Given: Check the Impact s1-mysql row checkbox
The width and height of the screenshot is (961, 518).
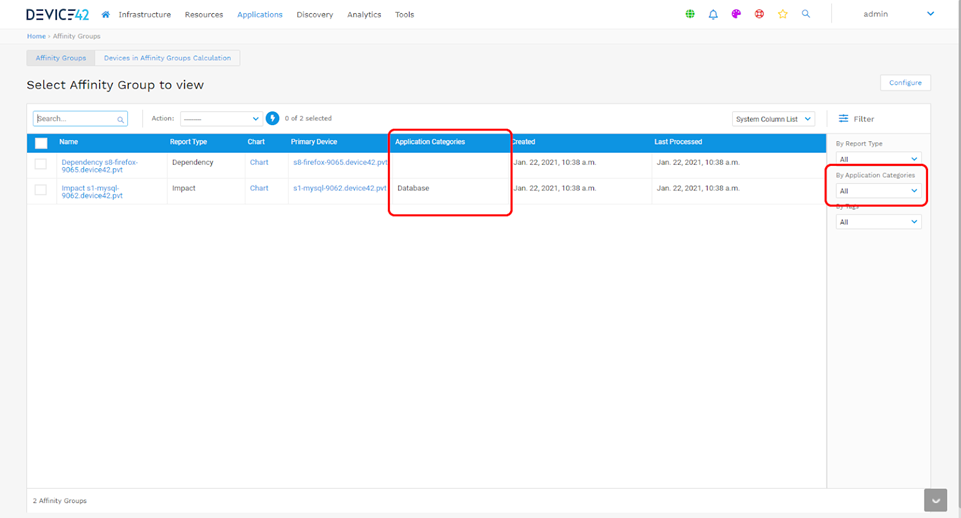Looking at the screenshot, I should [x=41, y=189].
